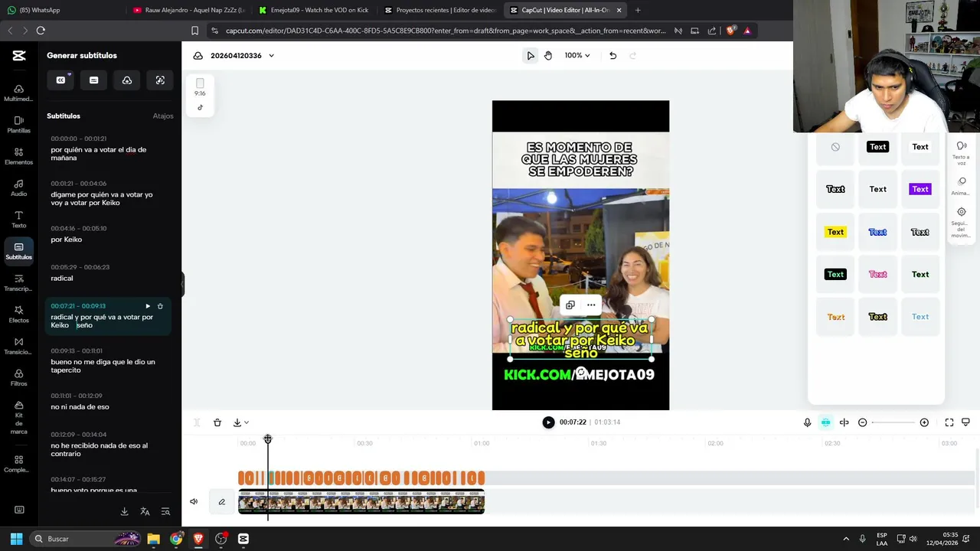Enter fullscreen preview mode
Viewport: 980px width, 551px height.
949,422
